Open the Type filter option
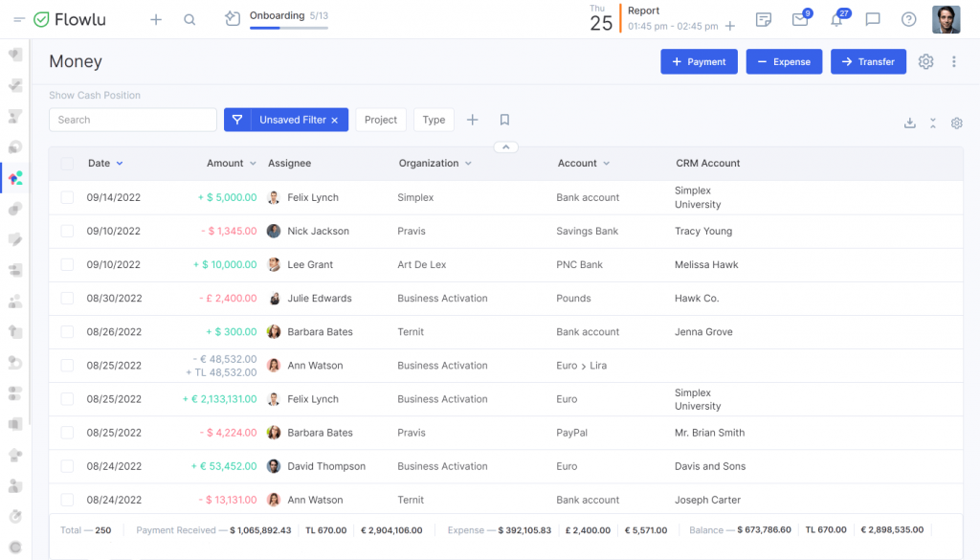 (434, 120)
